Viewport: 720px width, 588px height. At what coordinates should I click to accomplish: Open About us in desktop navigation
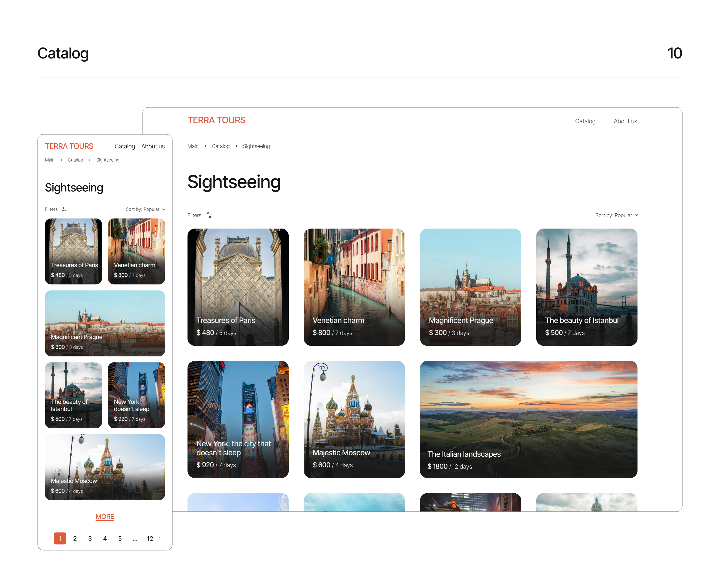click(x=625, y=121)
